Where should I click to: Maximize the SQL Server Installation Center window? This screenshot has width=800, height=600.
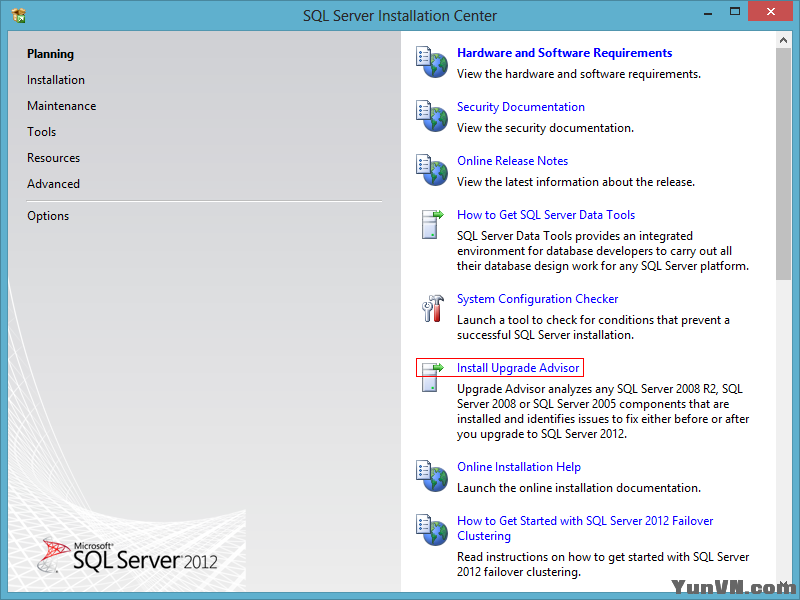735,12
